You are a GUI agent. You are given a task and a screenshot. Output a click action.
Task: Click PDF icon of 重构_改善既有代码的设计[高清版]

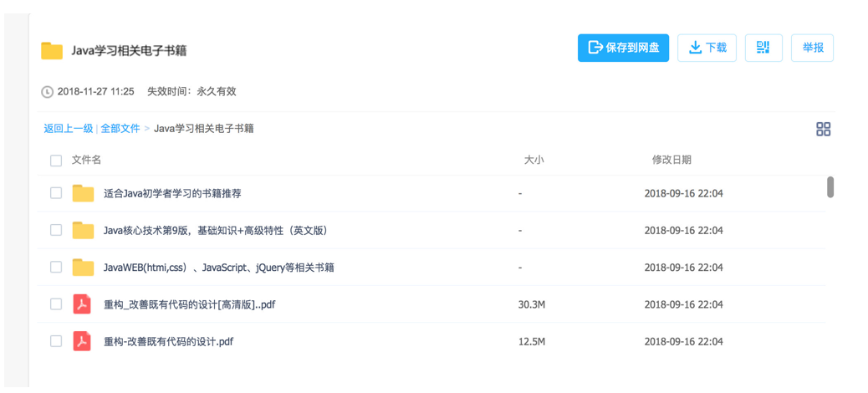[x=82, y=304]
